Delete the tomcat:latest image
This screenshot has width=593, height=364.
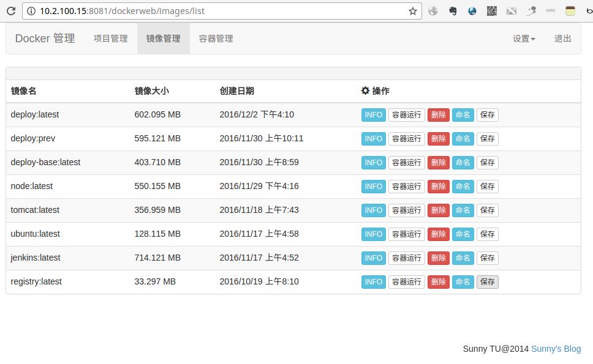point(439,210)
